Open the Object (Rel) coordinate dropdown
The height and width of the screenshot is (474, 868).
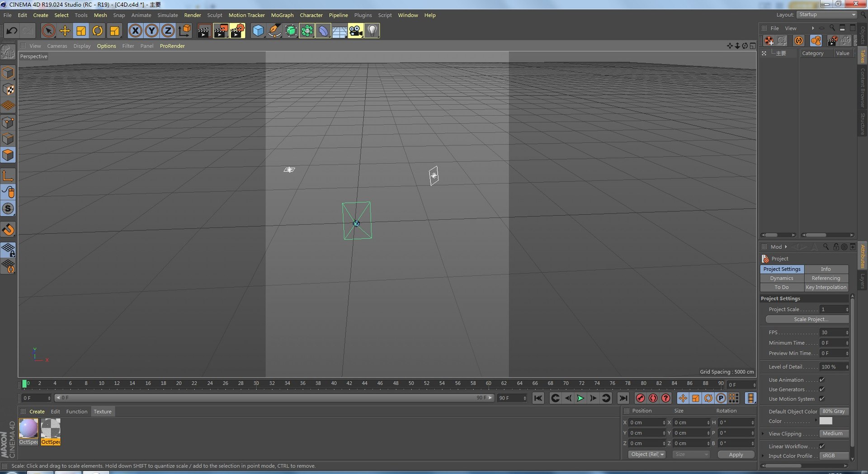coord(647,455)
